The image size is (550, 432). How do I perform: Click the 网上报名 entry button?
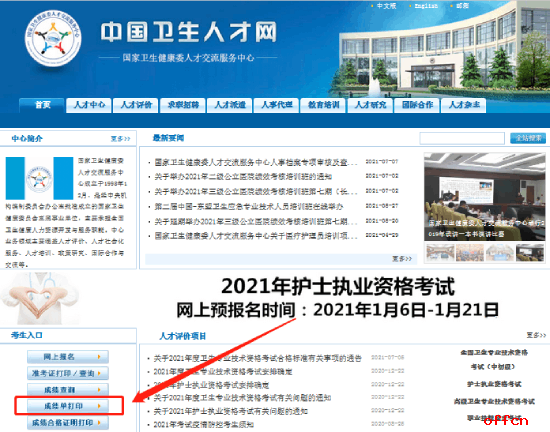(68, 357)
